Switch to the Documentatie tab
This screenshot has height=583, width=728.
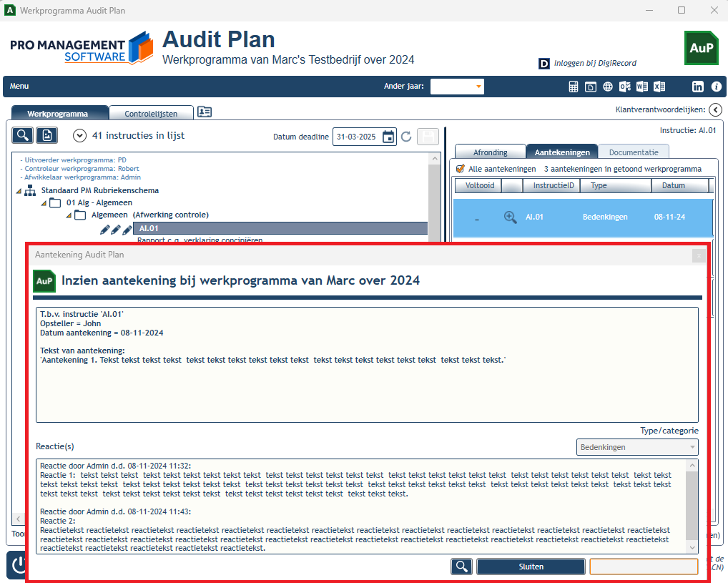pyautogui.click(x=634, y=152)
